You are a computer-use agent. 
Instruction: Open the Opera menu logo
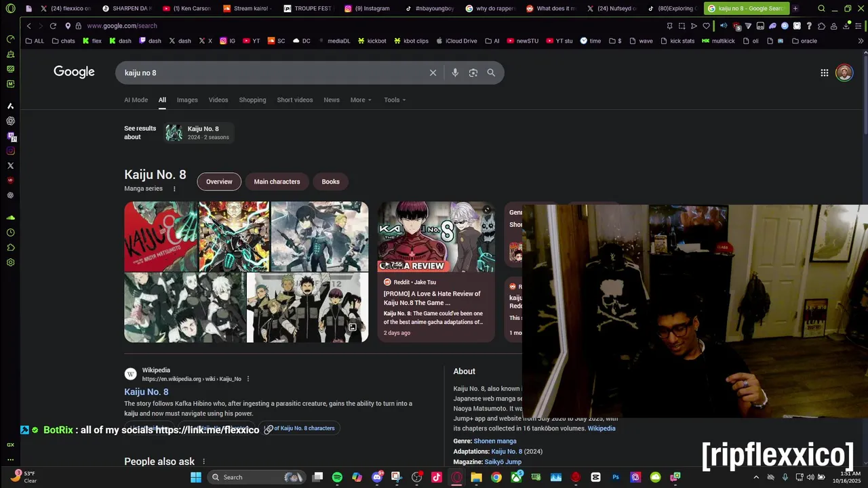10,9
